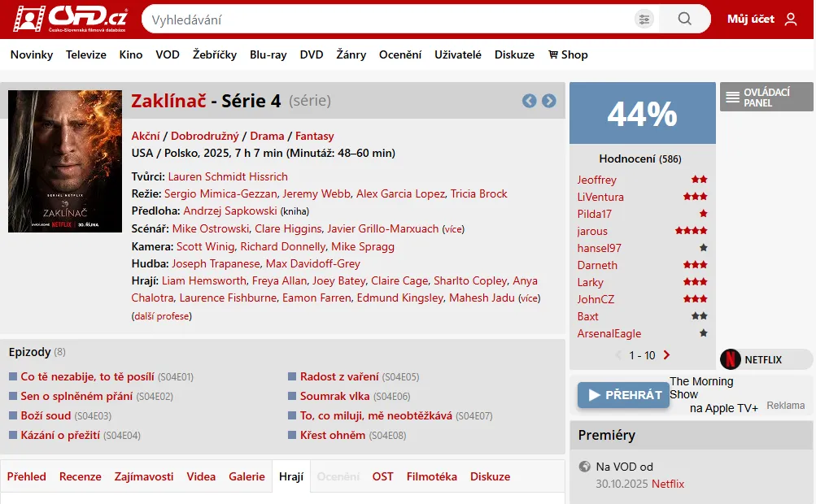This screenshot has width=816, height=504.
Task: Open the Uživatelé menu
Action: (x=458, y=54)
